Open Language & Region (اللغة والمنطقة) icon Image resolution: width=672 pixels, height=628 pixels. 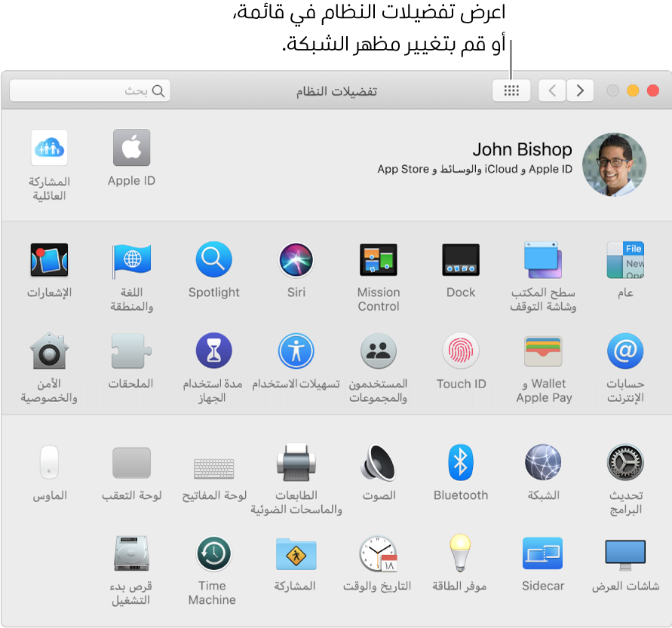[x=131, y=260]
